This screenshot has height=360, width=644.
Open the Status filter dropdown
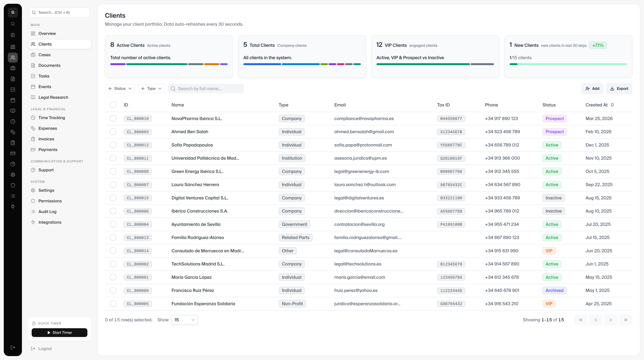120,89
